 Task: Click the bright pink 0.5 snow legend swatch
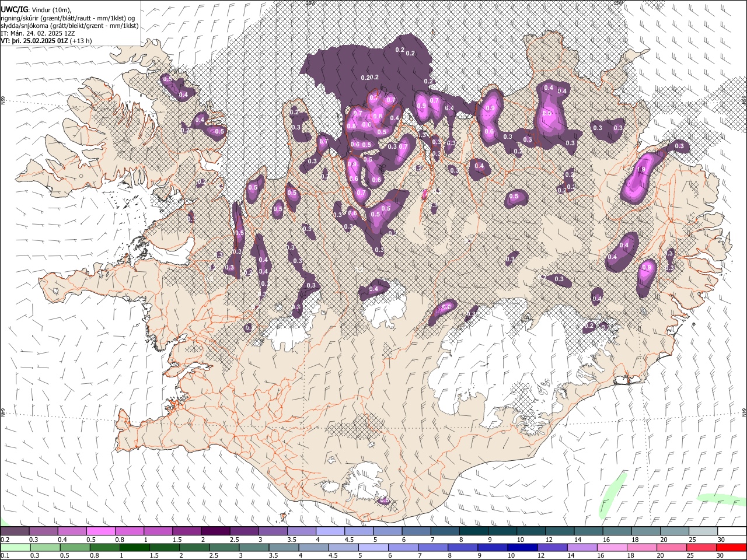tap(101, 531)
